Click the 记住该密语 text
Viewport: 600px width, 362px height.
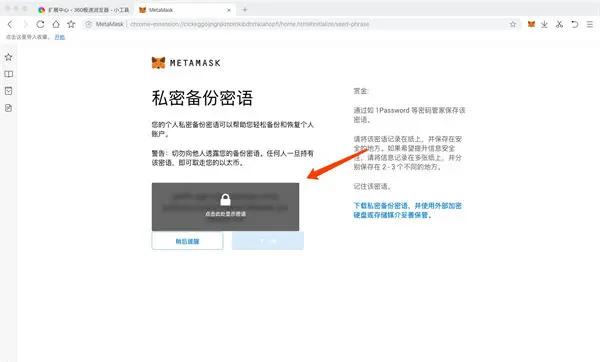pyautogui.click(x=372, y=186)
